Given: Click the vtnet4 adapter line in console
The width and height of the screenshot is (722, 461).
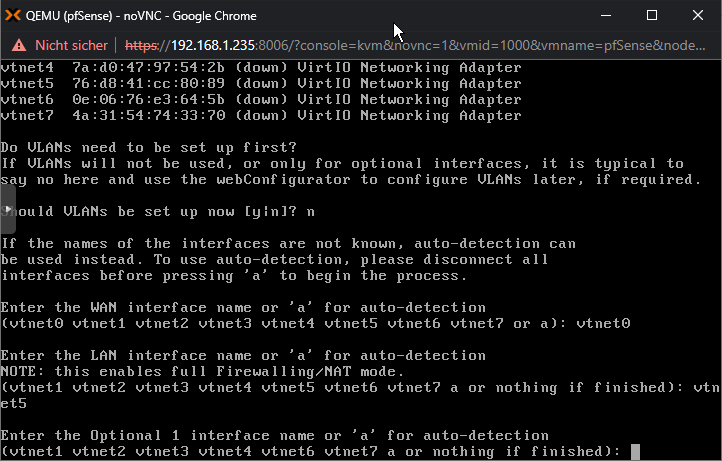Looking at the screenshot, I should point(261,68).
